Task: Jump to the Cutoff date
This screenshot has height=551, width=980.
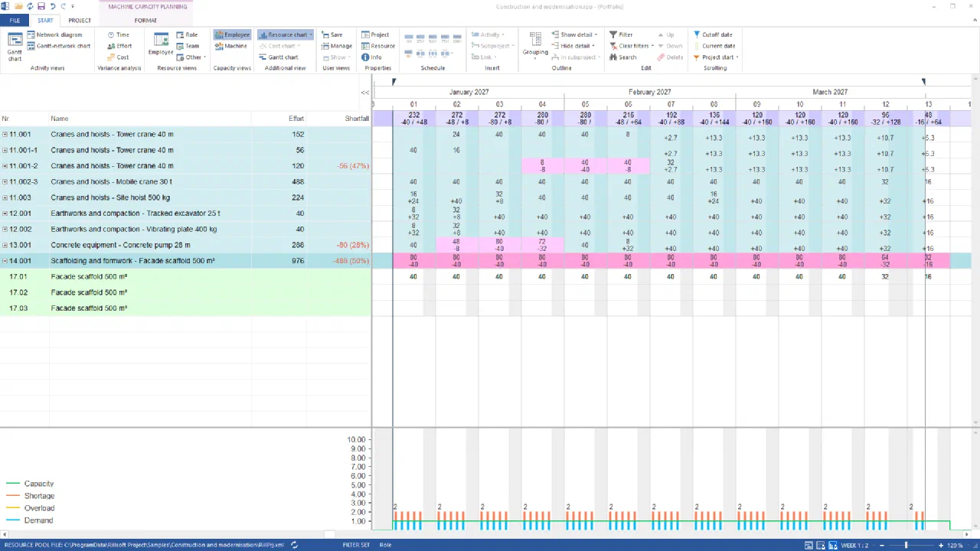Action: 712,34
